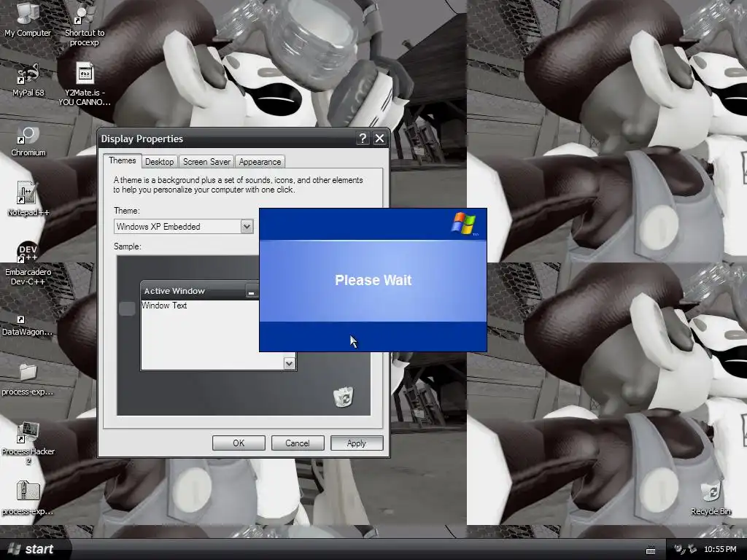Close the Display Properties dialog
The width and height of the screenshot is (747, 560).
(x=379, y=139)
